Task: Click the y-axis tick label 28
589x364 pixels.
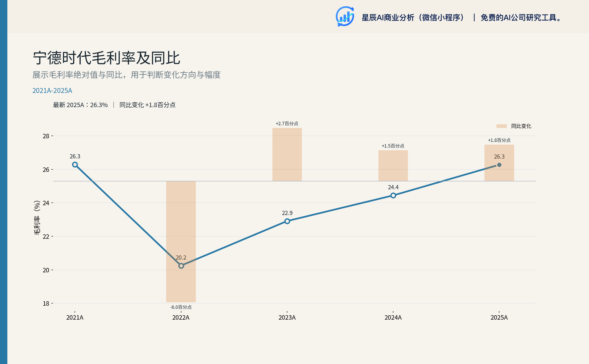Action: click(46, 136)
